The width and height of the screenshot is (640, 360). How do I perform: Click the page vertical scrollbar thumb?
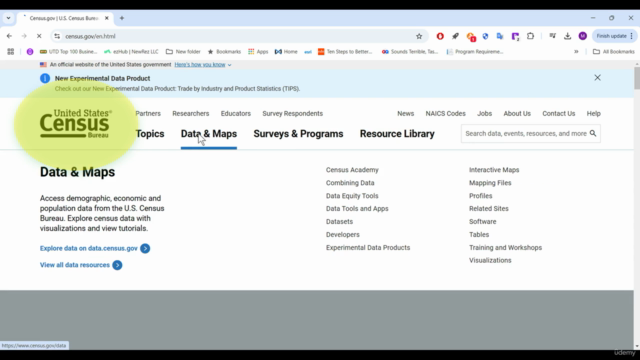637,78
